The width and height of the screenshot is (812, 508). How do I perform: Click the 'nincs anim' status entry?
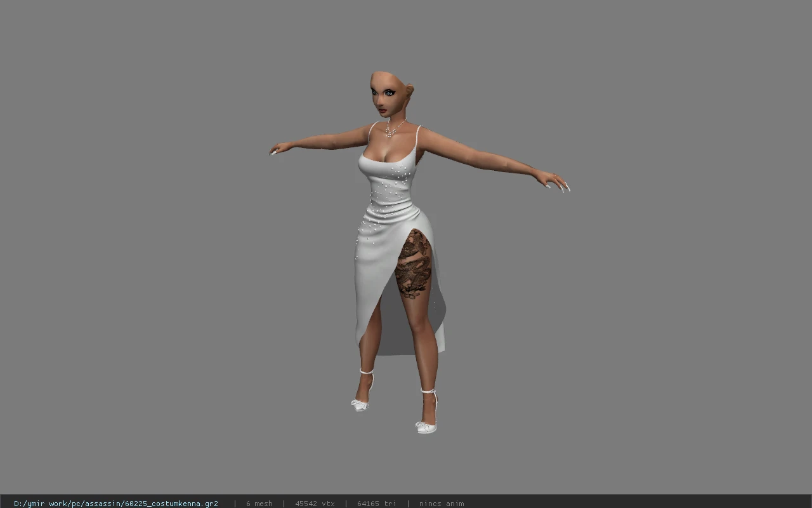click(442, 504)
